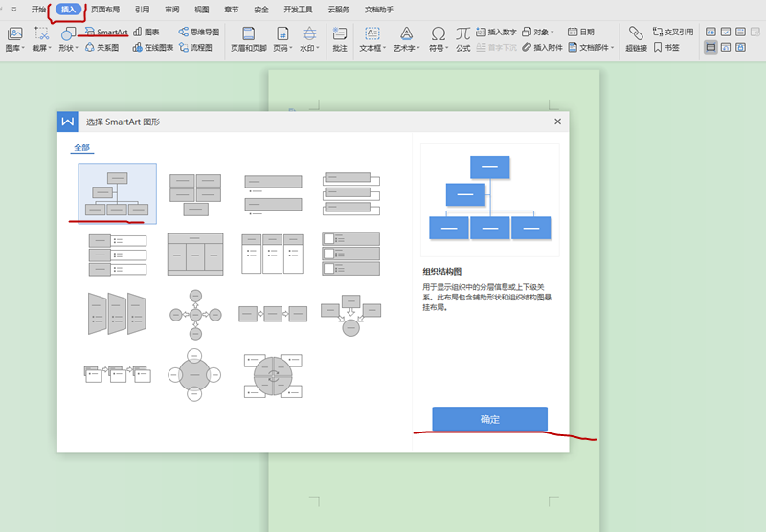Screen dimensions: 766x532
Task: Click the 在线图表 online chart icon
Action: [152, 46]
